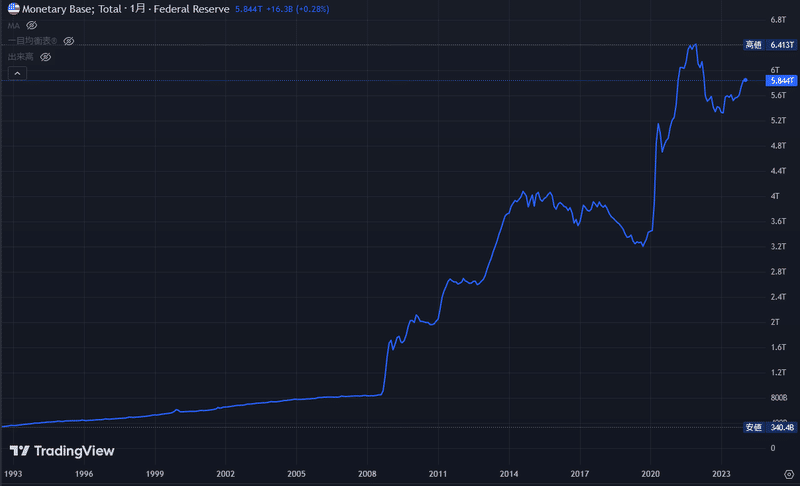Click the MA indicator label
Viewport: 800px width, 486px height.
pos(14,25)
